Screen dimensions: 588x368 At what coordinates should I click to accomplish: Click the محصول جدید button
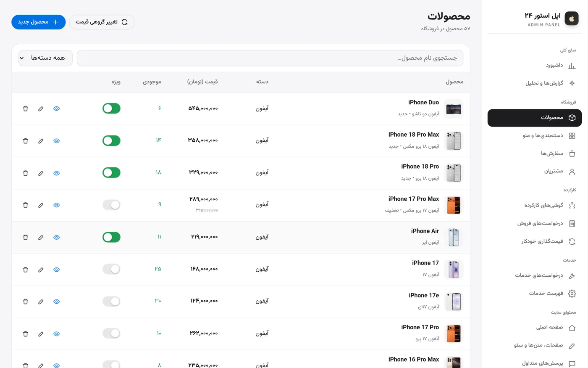click(39, 22)
